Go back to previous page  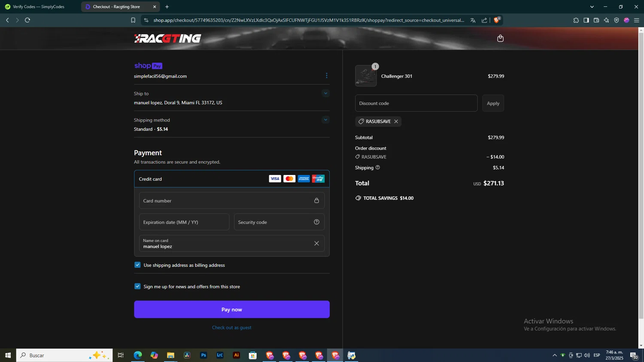pyautogui.click(x=7, y=20)
